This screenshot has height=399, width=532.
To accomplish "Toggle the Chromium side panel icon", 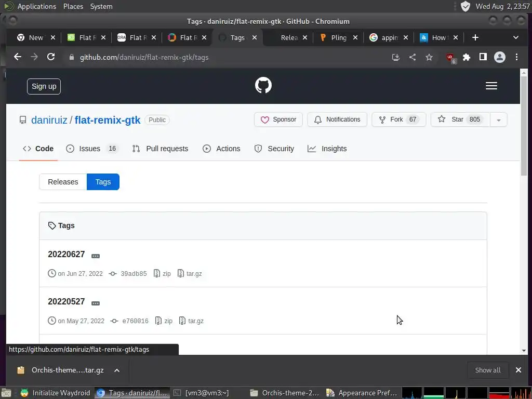I will (x=483, y=57).
